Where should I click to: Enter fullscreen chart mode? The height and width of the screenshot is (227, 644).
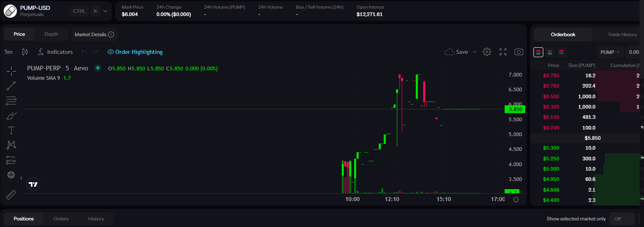[x=503, y=52]
